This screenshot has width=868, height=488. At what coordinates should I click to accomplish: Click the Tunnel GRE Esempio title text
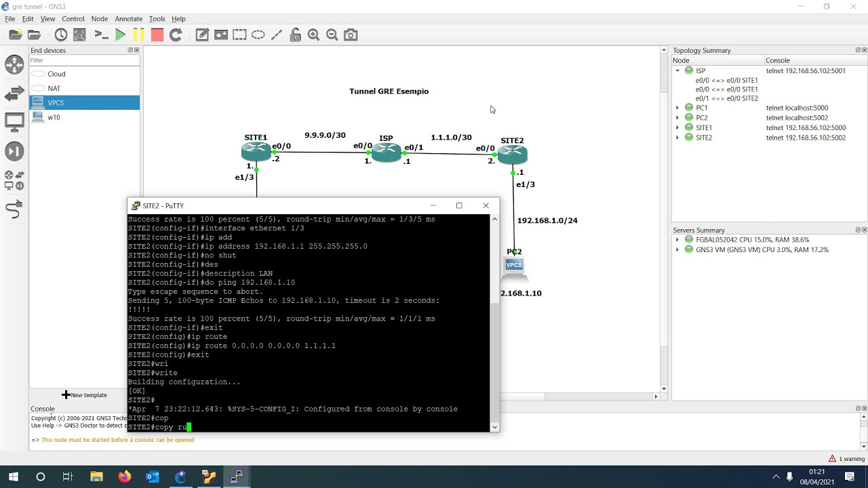click(389, 91)
